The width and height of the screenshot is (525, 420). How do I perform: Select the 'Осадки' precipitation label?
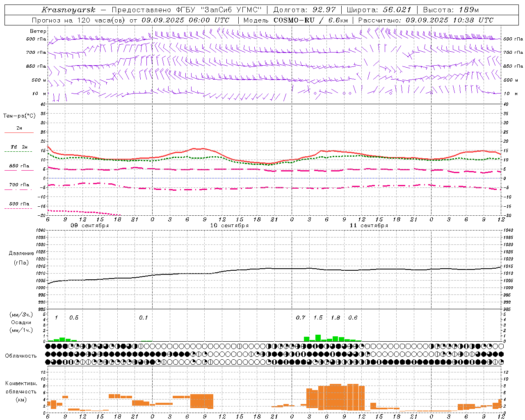[x=21, y=323]
